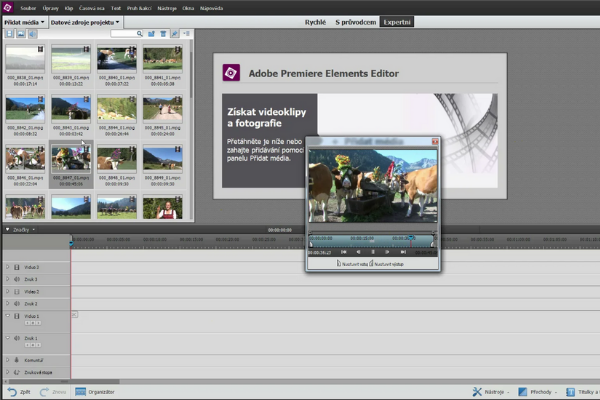Expand the Zvuk 3 track
This screenshot has height=400, width=600.
pyautogui.click(x=7, y=279)
